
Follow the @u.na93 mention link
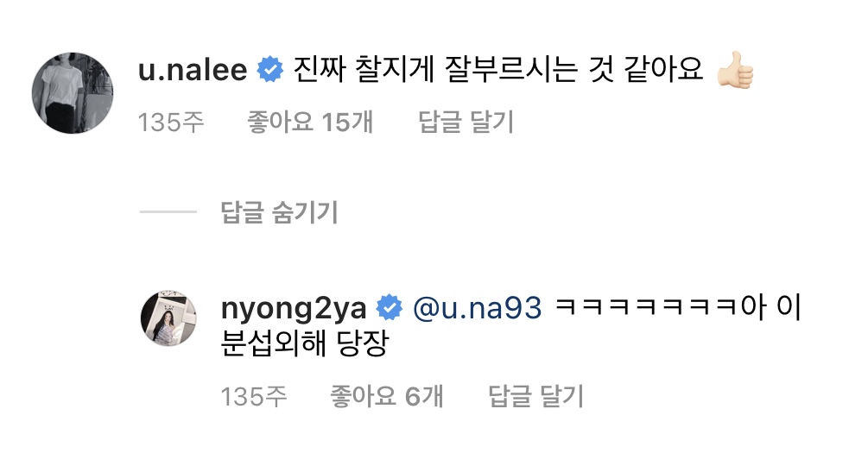[477, 309]
